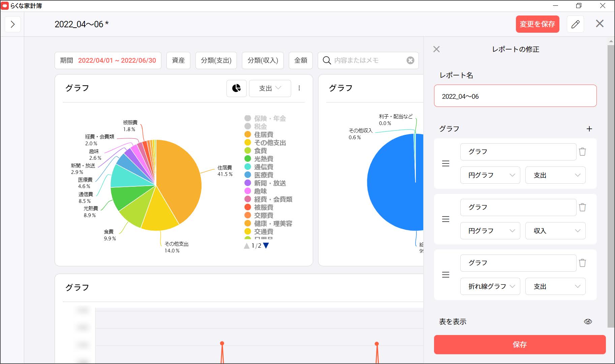Open the 折れ線グラフ chart type dropdown
This screenshot has width=615, height=364.
(490, 286)
